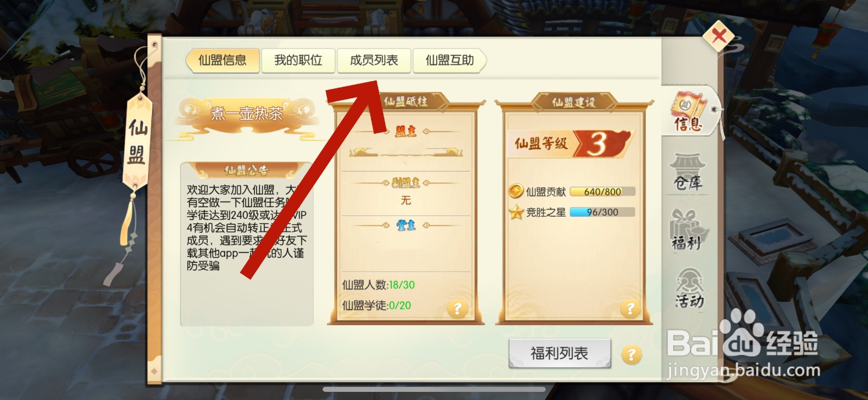Image resolution: width=868 pixels, height=400 pixels.
Task: Click the 仙盟贡献 640/800 progress bar
Action: (x=602, y=192)
